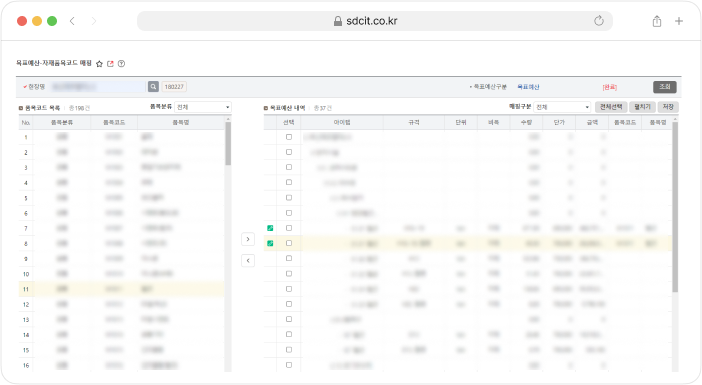This screenshot has width=702, height=385.
Task: Click the 펼치기 expand button
Action: pos(642,107)
